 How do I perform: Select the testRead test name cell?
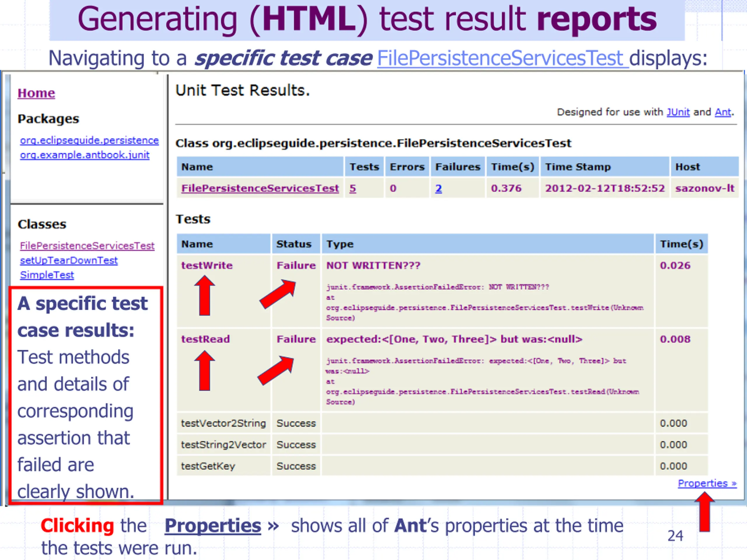pyautogui.click(x=205, y=339)
